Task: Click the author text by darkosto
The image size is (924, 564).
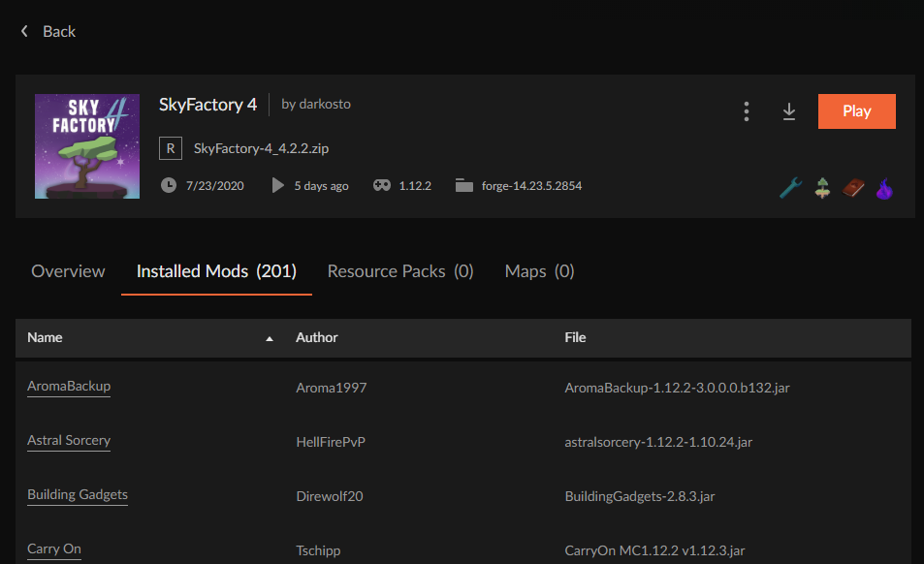Action: click(x=316, y=105)
